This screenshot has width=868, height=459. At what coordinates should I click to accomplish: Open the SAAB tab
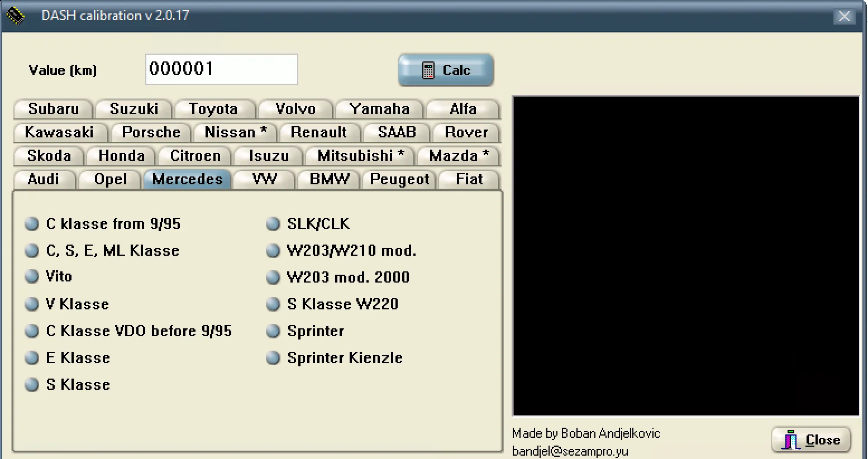point(397,132)
